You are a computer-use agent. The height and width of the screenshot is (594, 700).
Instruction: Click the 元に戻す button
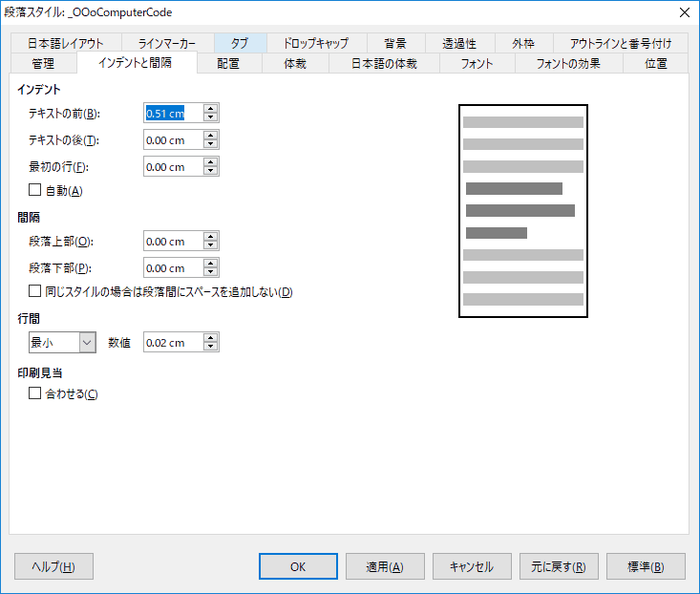[559, 566]
